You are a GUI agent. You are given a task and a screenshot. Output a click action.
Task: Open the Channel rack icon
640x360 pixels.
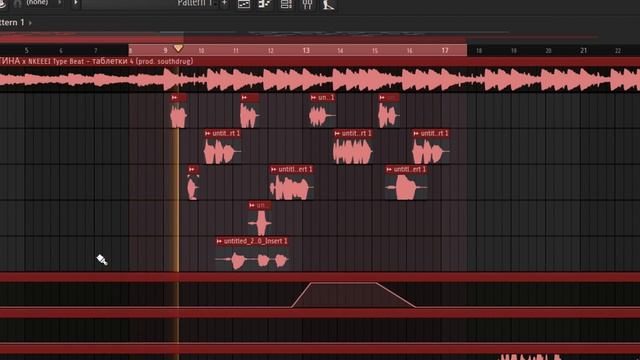tap(286, 4)
